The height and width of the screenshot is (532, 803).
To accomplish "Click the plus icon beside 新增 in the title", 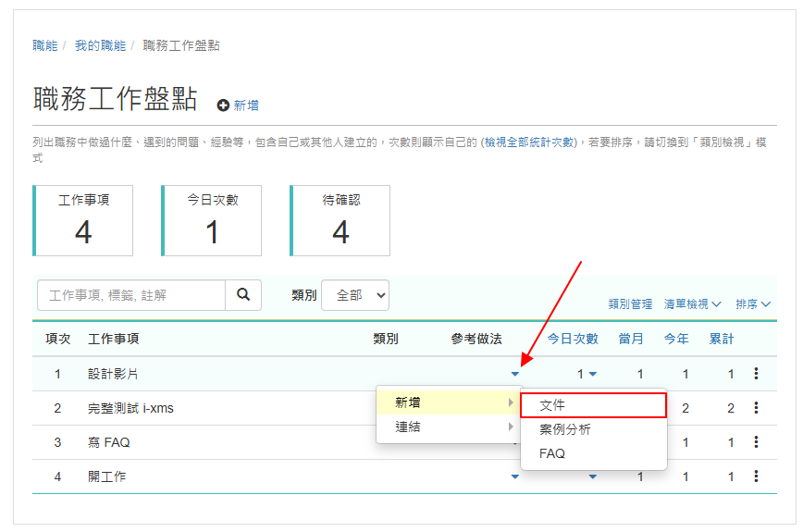I will pos(223,105).
